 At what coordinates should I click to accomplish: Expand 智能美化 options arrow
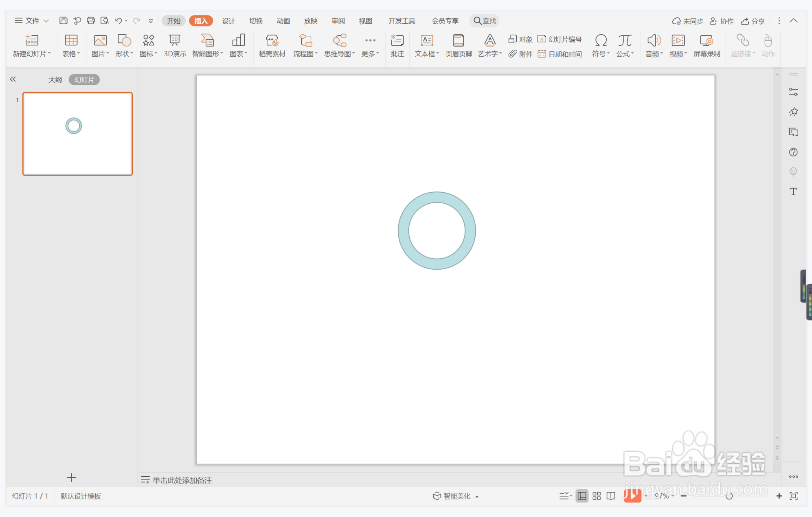[477, 496]
